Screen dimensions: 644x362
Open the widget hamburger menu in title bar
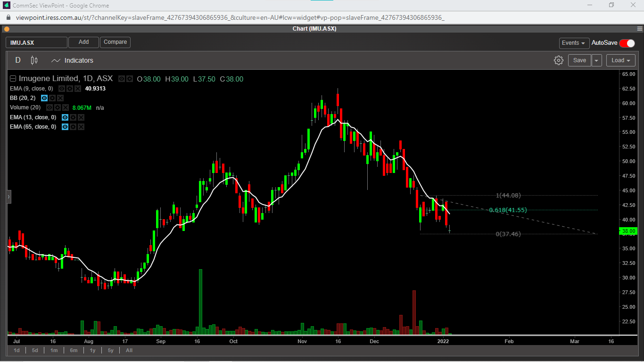tap(640, 29)
